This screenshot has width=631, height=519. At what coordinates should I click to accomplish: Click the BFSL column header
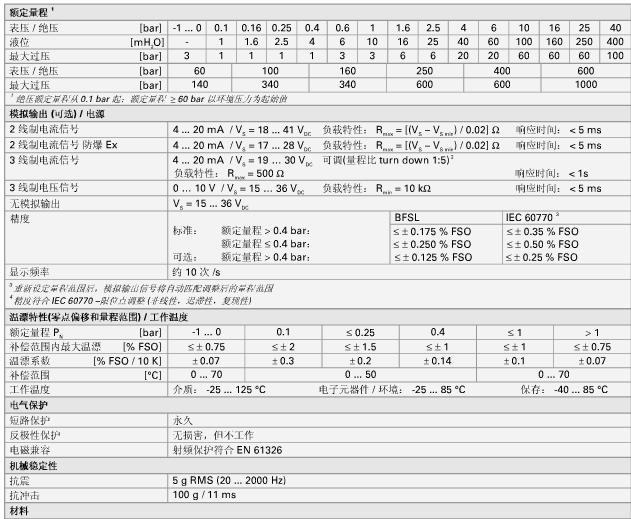[x=409, y=216]
